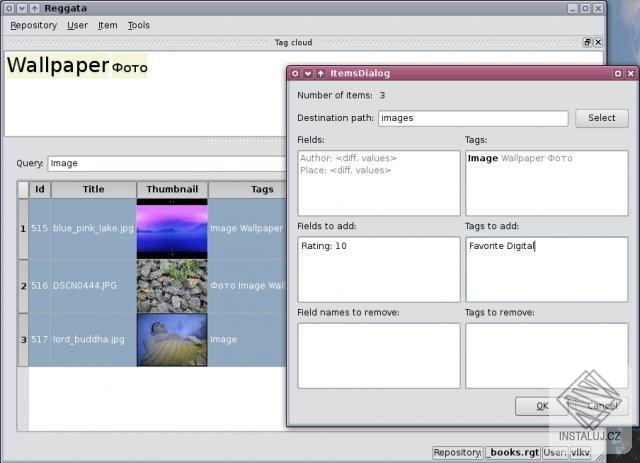The width and height of the screenshot is (640, 463).
Task: Focus the Field names to remove box
Action: pos(379,356)
